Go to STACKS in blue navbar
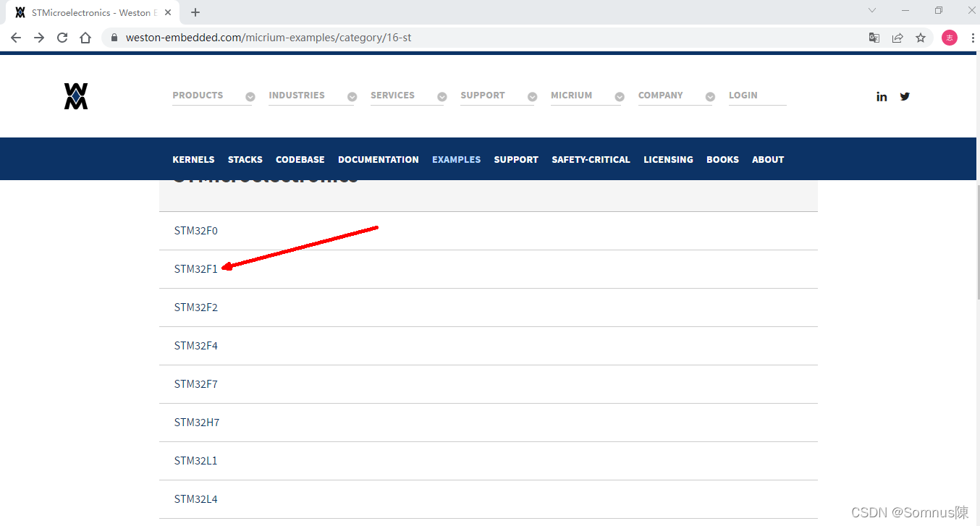Viewport: 980px width, 526px height. [245, 159]
